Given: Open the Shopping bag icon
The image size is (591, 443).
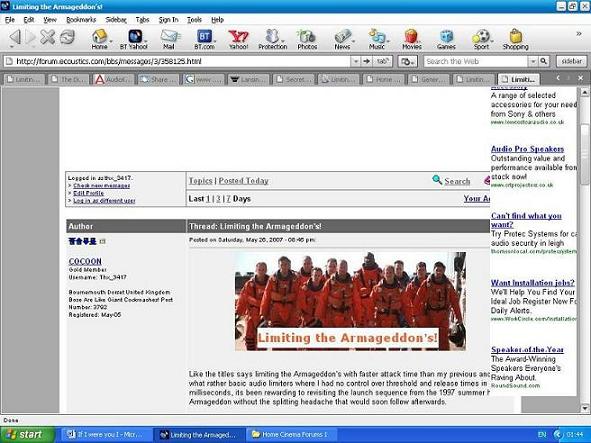Looking at the screenshot, I should pyautogui.click(x=516, y=39).
